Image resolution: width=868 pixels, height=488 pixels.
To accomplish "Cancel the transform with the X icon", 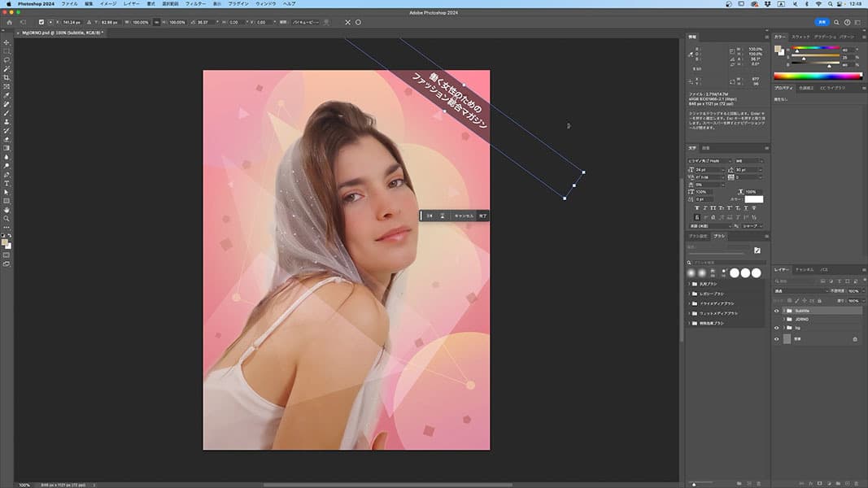I will coord(348,22).
